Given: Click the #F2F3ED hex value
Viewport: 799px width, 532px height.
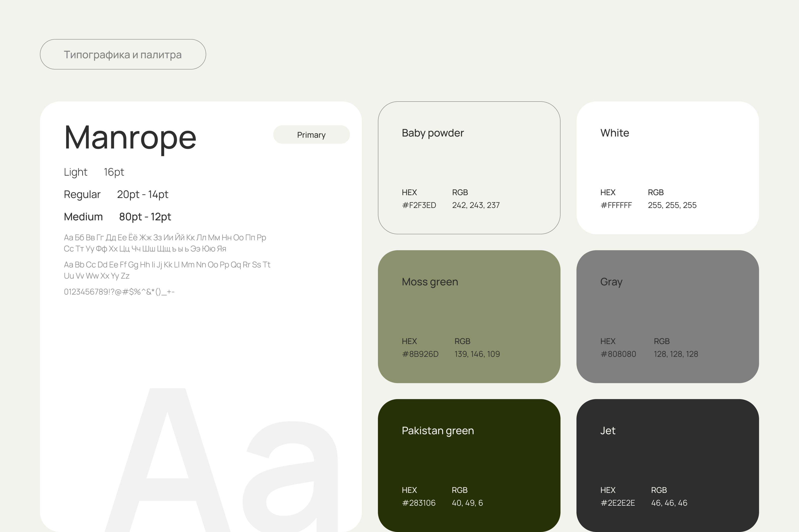Looking at the screenshot, I should (x=419, y=205).
